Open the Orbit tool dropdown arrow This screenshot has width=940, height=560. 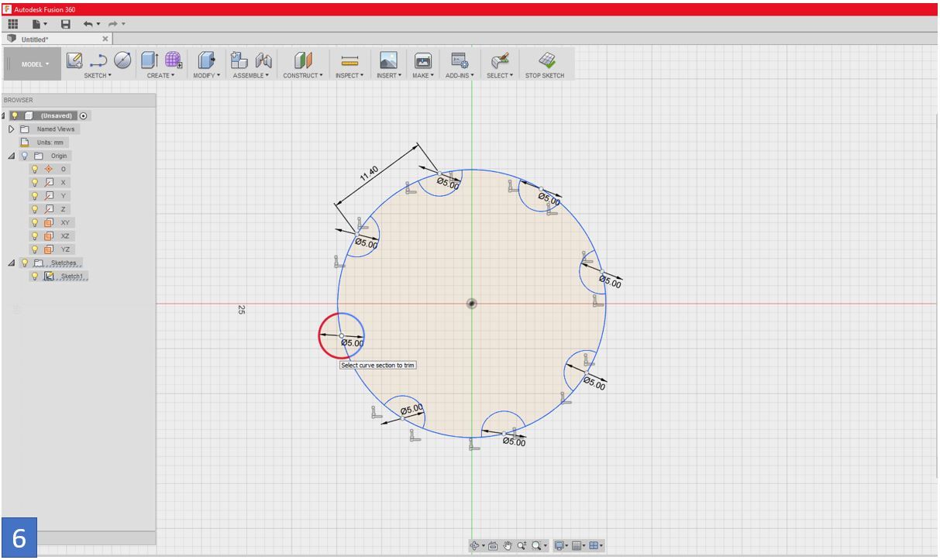pyautogui.click(x=484, y=547)
